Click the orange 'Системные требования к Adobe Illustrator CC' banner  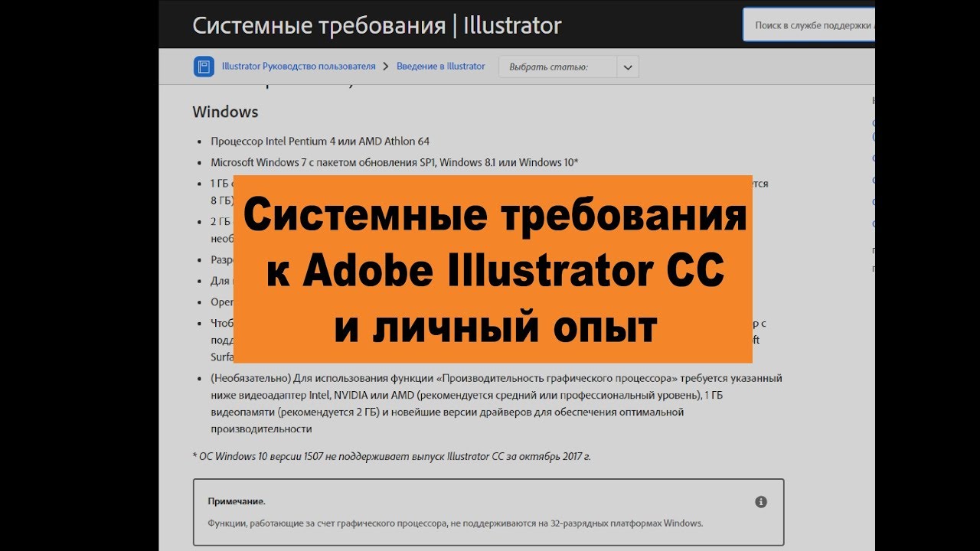[493, 269]
